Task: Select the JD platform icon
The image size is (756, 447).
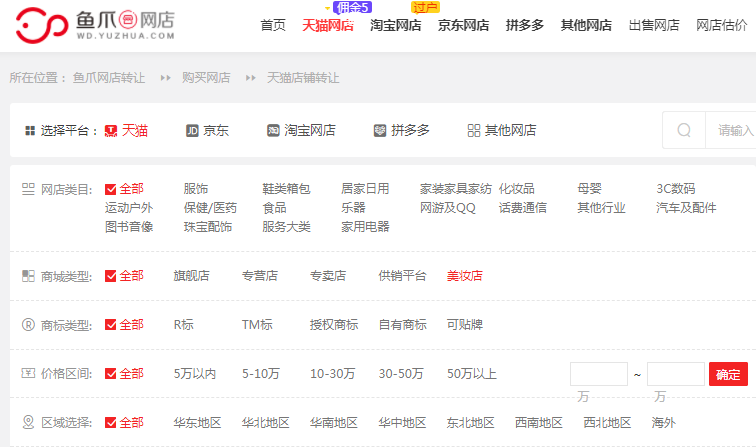Action: [x=192, y=131]
